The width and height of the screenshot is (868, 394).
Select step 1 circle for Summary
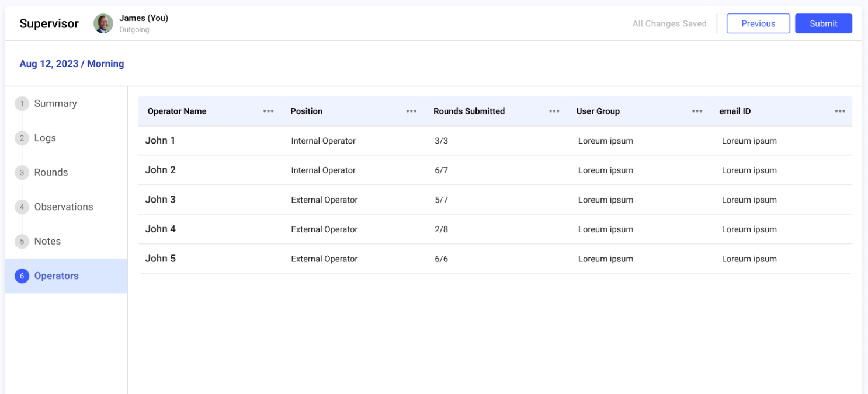(x=22, y=104)
